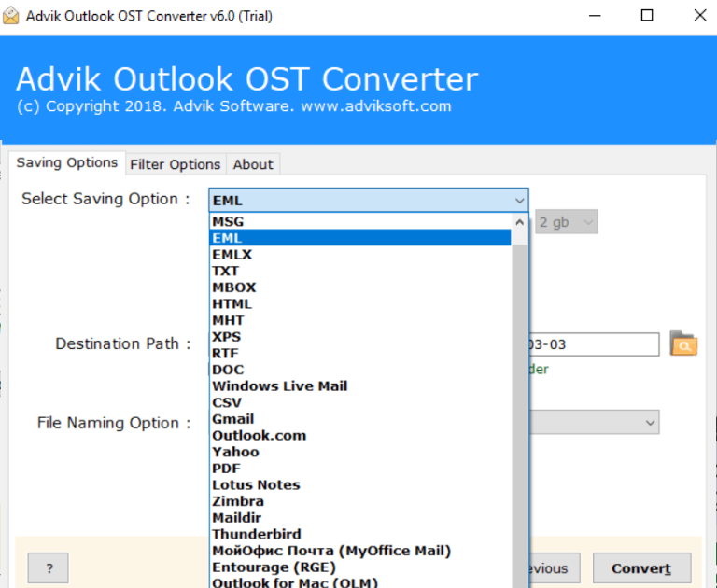Click the Convert button
The height and width of the screenshot is (588, 717).
[641, 568]
